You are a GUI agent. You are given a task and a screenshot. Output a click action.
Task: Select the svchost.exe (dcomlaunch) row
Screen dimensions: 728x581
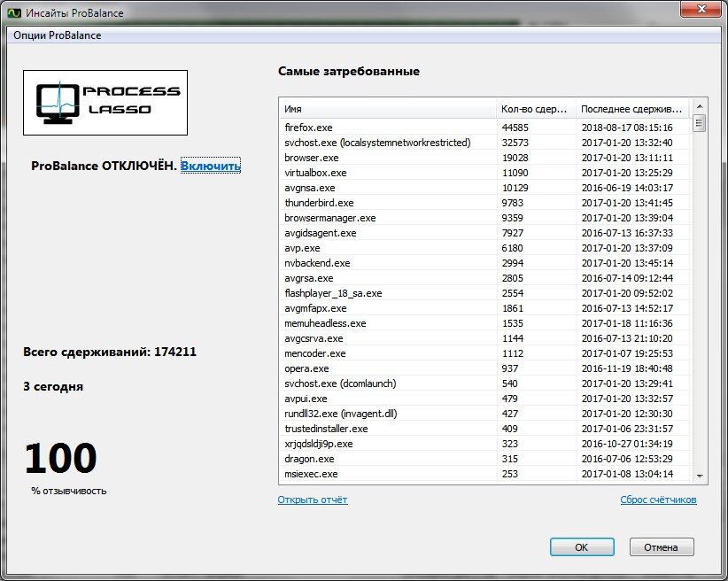pyautogui.click(x=485, y=383)
